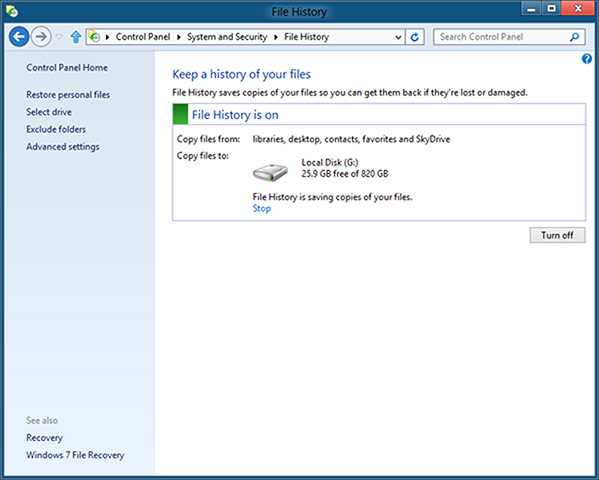Open Windows 7 File Recovery
Image resolution: width=599 pixels, height=480 pixels.
[x=75, y=455]
